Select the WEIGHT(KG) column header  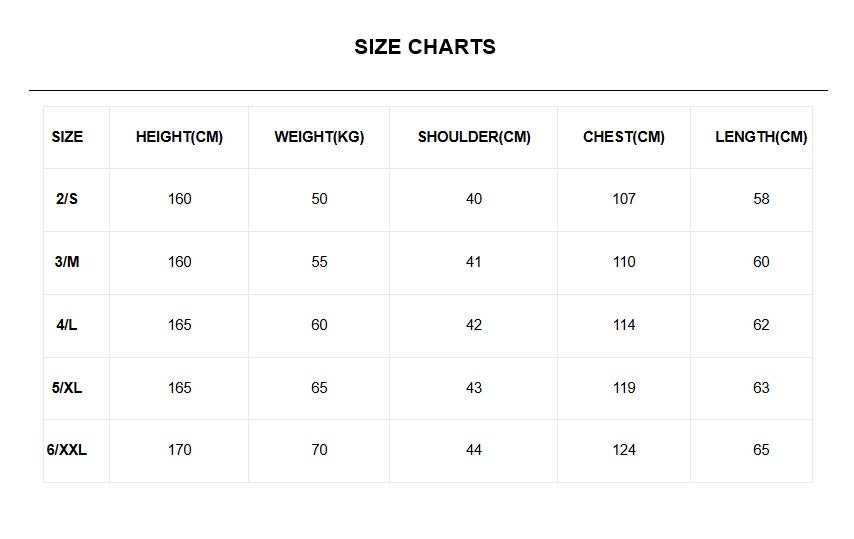click(319, 137)
